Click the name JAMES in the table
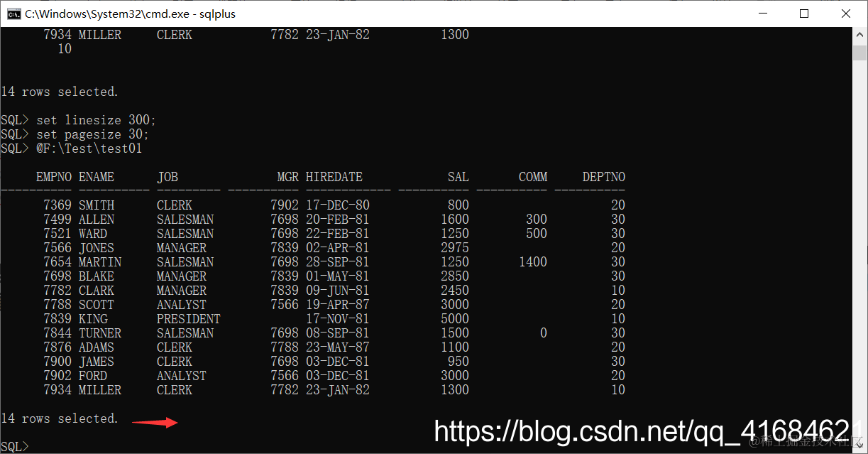The height and width of the screenshot is (454, 868). pyautogui.click(x=97, y=362)
